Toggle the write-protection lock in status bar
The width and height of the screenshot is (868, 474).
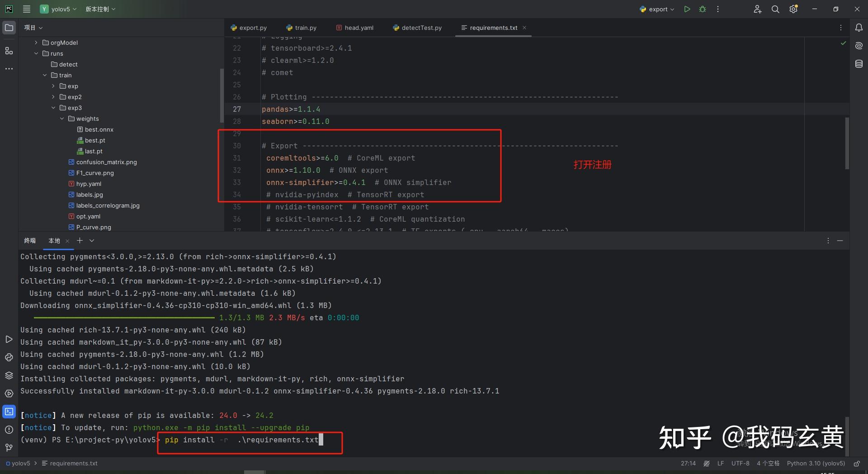point(857,463)
